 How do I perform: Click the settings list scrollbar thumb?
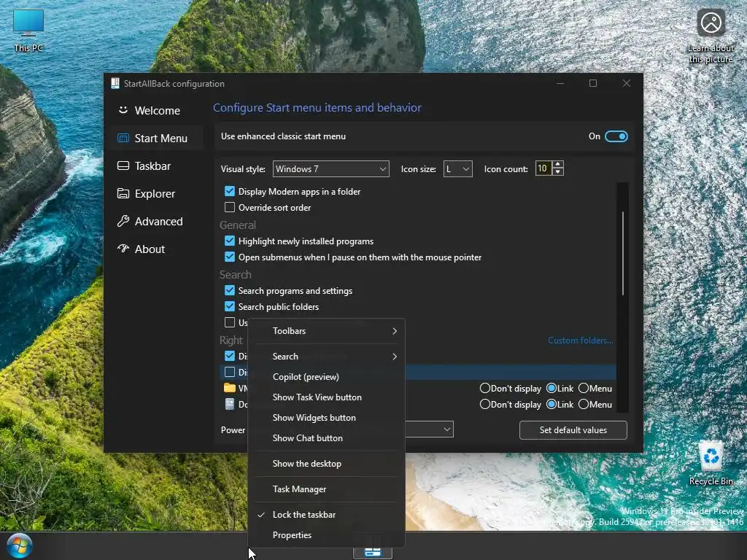pos(623,253)
